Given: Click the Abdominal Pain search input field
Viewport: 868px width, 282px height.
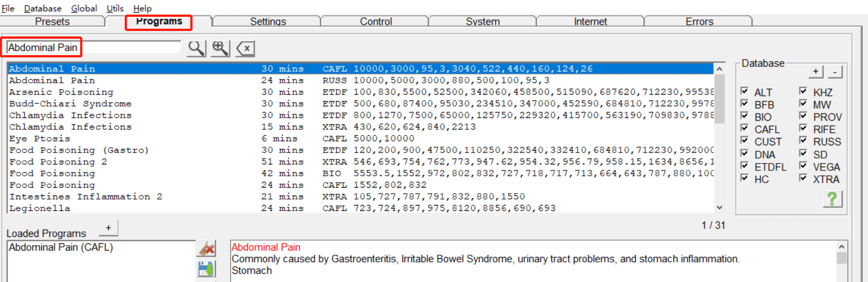Looking at the screenshot, I should tap(93, 47).
